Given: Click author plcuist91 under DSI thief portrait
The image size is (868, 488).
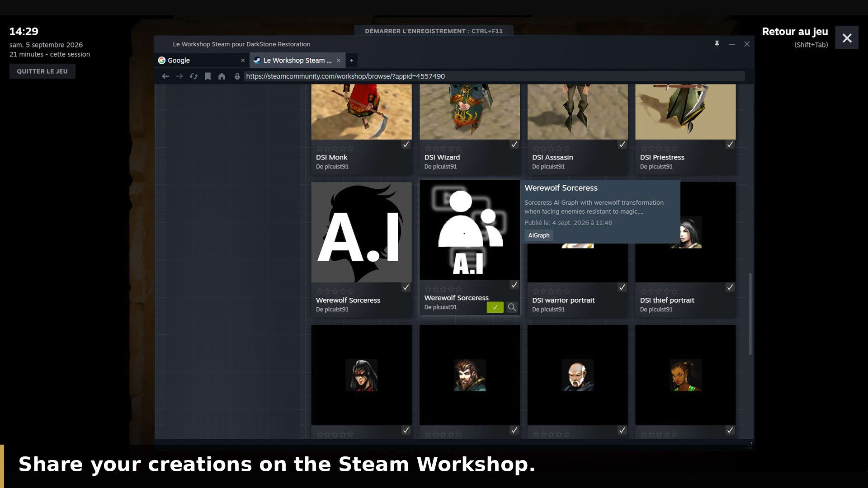Looking at the screenshot, I should (660, 310).
